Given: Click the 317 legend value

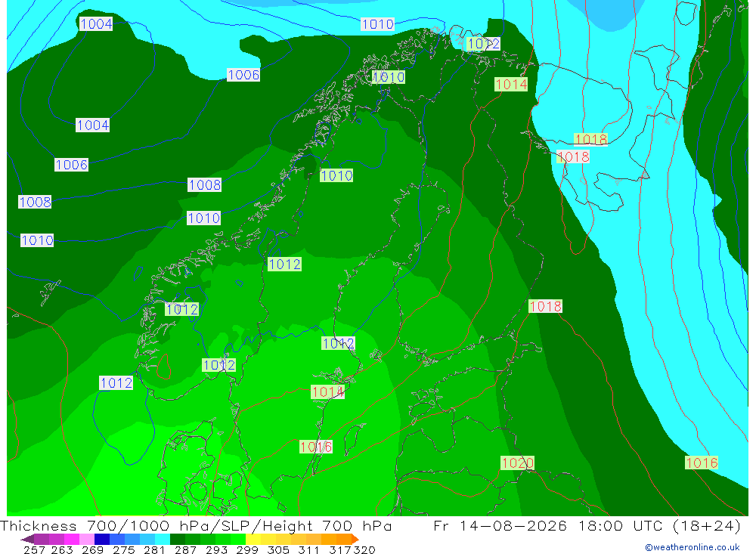Looking at the screenshot, I should [x=340, y=549].
